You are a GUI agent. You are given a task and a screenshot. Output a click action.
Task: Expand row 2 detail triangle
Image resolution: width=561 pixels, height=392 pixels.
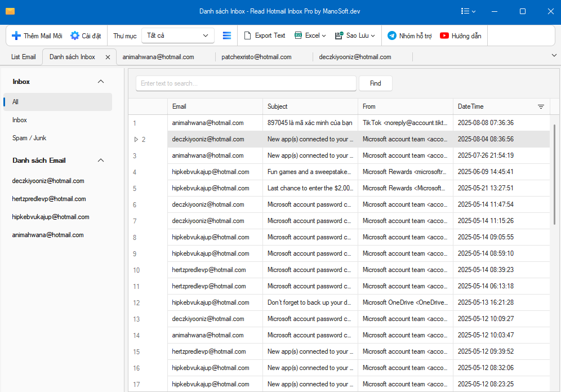(136, 140)
